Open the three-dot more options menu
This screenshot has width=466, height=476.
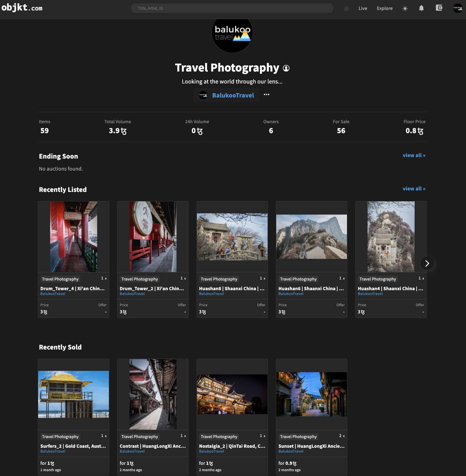tap(266, 95)
